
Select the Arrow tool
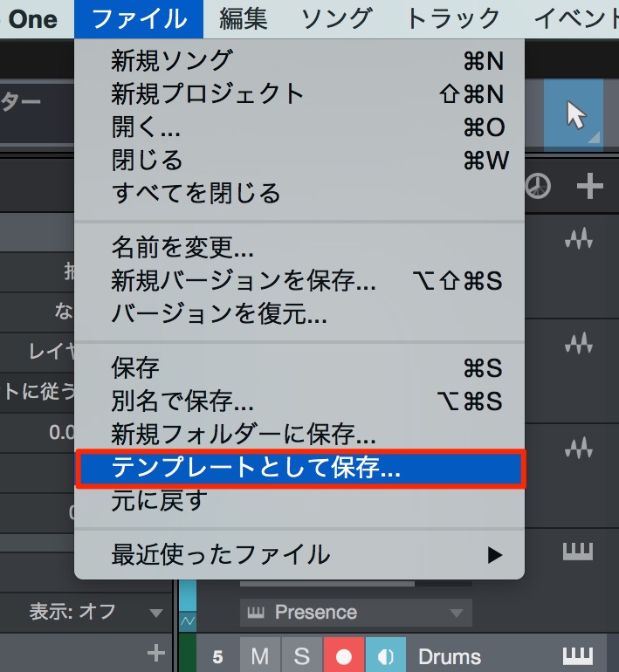574,114
